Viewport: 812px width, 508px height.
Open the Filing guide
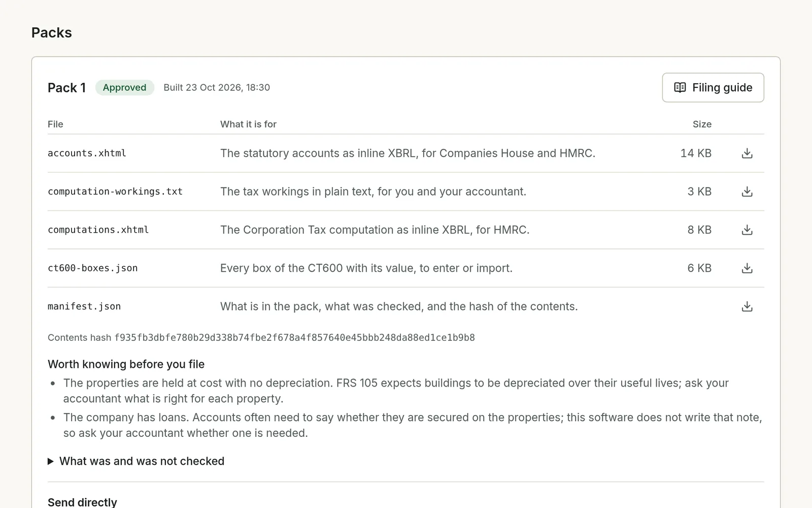pos(713,87)
